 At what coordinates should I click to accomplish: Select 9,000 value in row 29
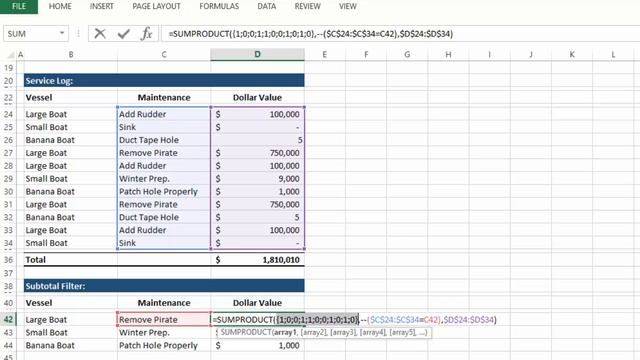coord(258,179)
